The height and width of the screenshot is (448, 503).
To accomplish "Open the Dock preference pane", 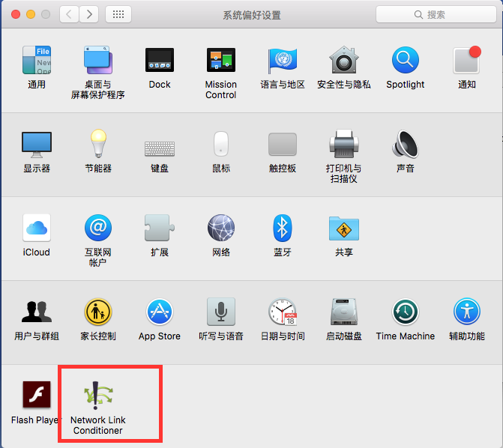I will click(x=160, y=60).
